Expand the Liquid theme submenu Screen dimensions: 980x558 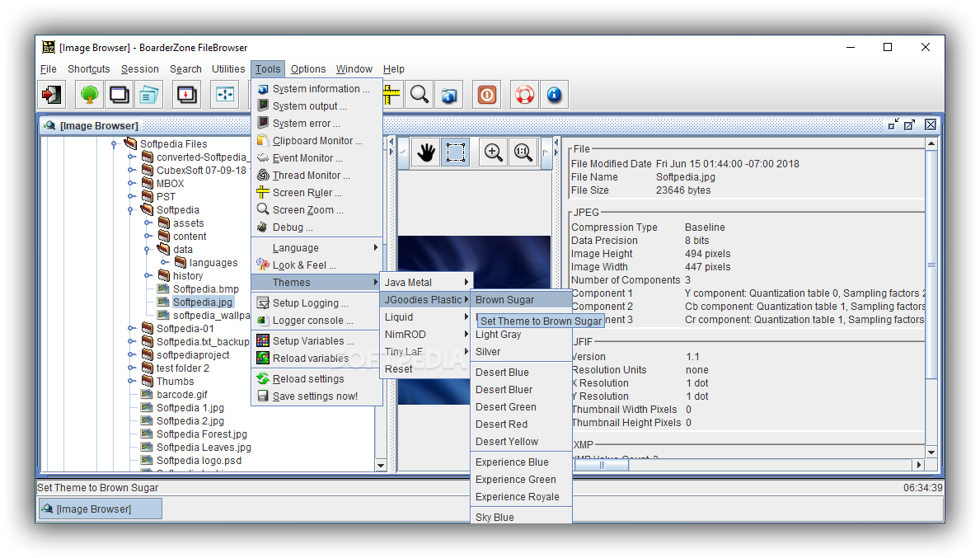click(426, 317)
